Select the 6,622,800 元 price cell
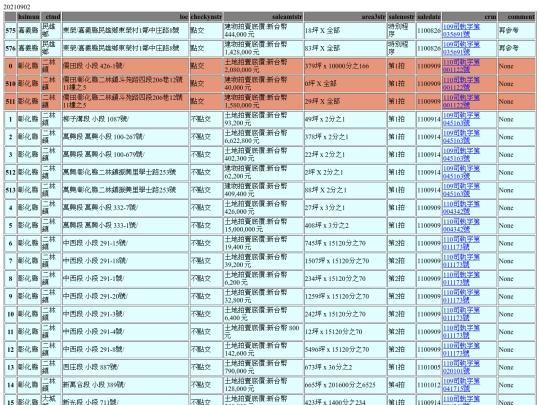This screenshot has height=405, width=540. [x=263, y=137]
